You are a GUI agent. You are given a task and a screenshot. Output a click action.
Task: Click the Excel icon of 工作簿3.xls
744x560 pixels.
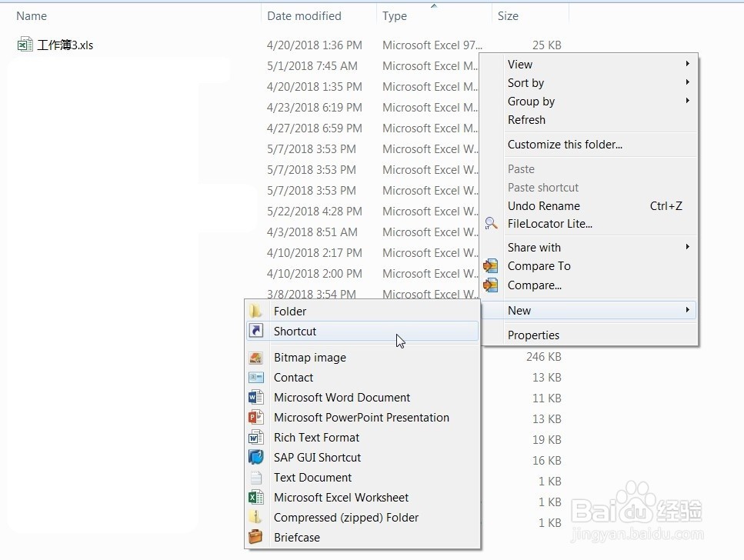pos(25,45)
